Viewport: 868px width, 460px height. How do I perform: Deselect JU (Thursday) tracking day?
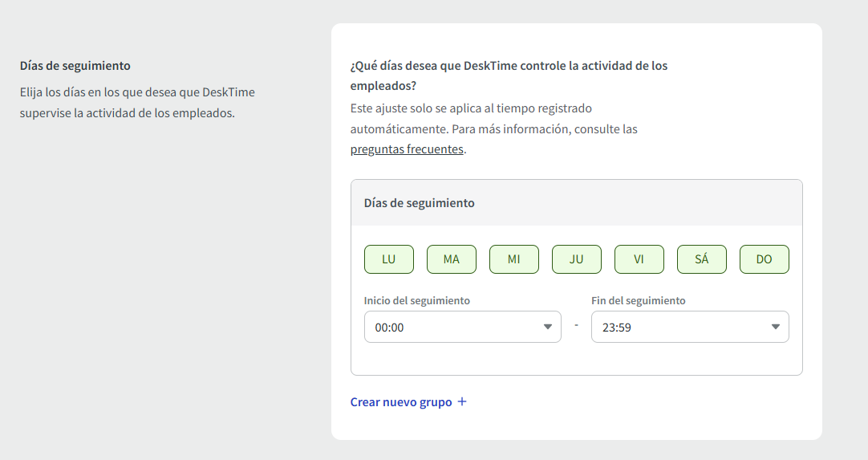(577, 259)
